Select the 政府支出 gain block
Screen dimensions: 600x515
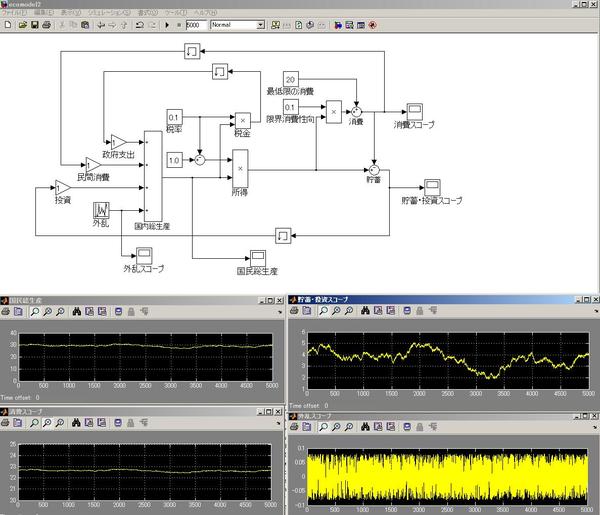click(x=119, y=142)
